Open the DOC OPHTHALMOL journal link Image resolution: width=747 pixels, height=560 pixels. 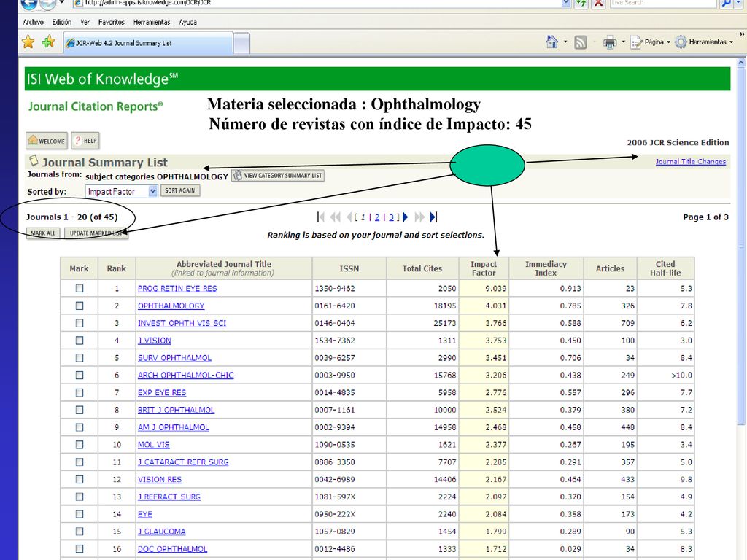point(172,549)
